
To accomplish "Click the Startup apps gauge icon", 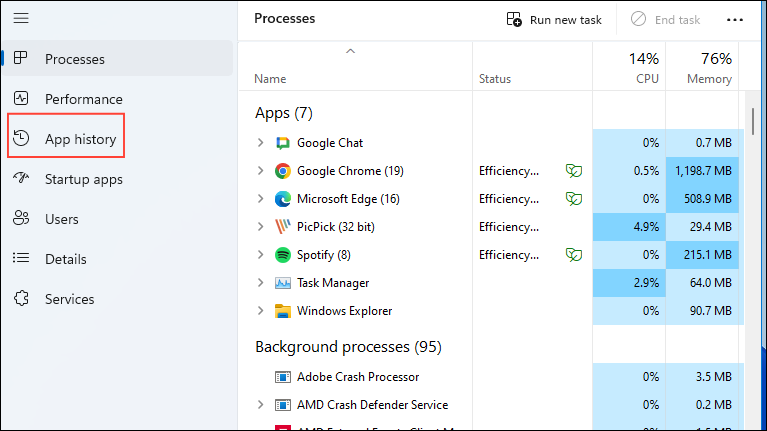I will tap(21, 179).
